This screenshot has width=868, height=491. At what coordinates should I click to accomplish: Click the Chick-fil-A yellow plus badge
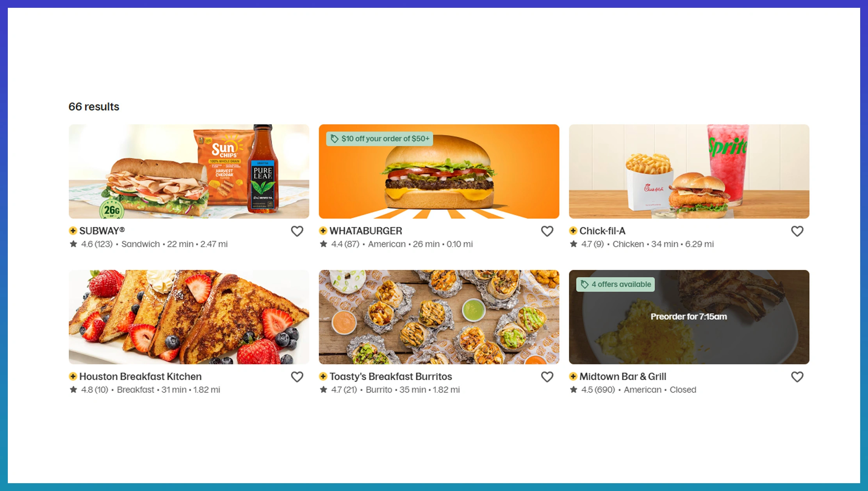coord(573,230)
